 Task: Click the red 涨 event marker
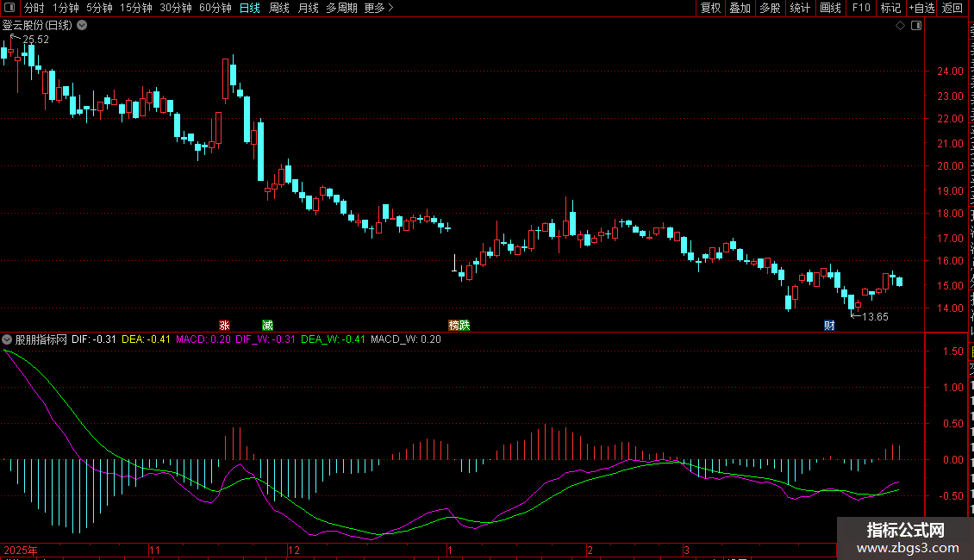coord(224,326)
